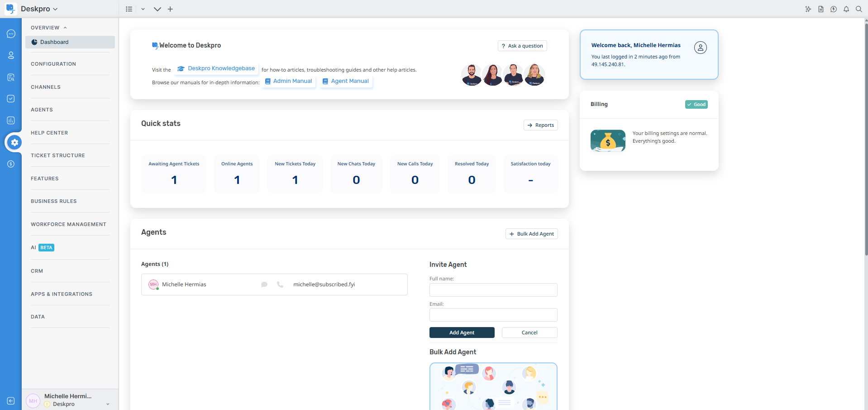Focus the Full name input field
This screenshot has height=410, width=868.
point(493,290)
